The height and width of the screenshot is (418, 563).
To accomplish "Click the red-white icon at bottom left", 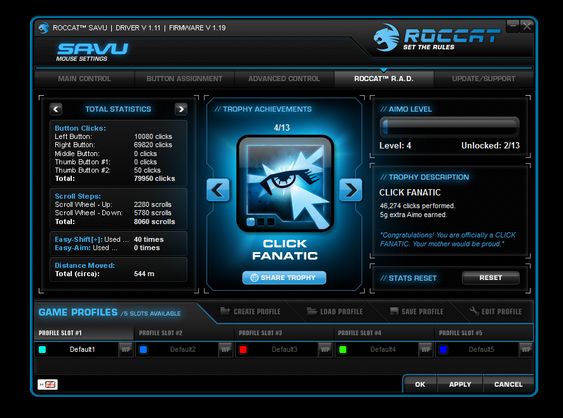I will coord(48,385).
